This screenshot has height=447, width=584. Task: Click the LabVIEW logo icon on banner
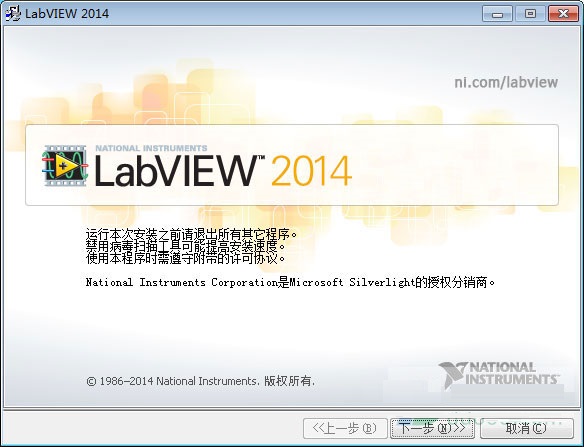(65, 166)
